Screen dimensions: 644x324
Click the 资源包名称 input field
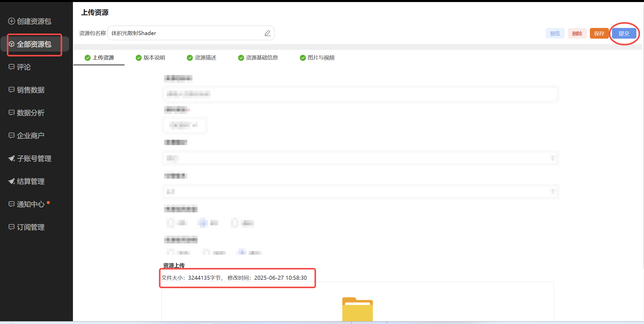pyautogui.click(x=186, y=33)
